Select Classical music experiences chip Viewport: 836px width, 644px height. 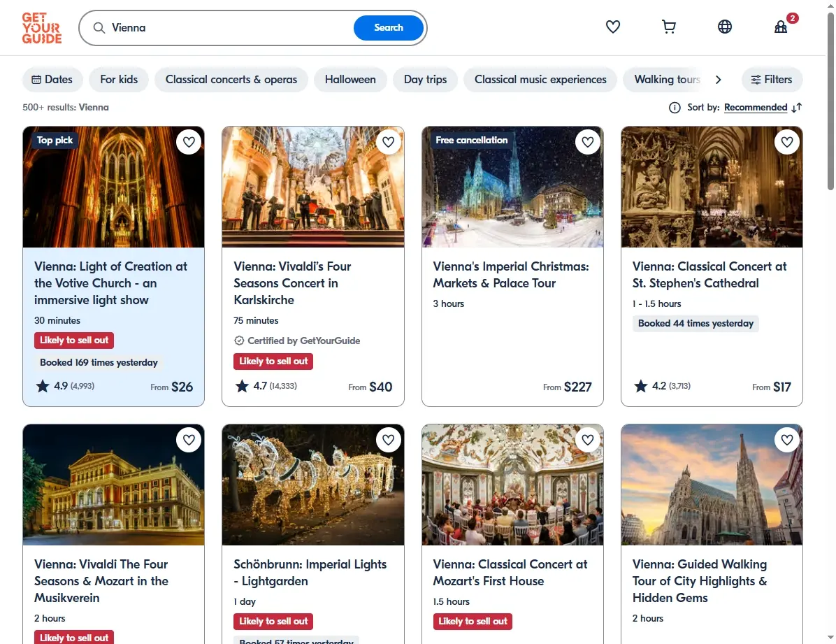(x=540, y=80)
